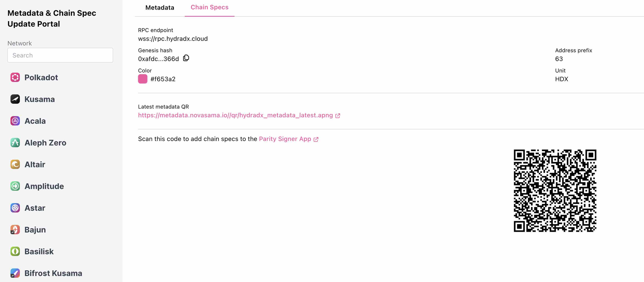Image resolution: width=644 pixels, height=282 pixels.
Task: Open the Parity Signer App link
Action: 285,139
